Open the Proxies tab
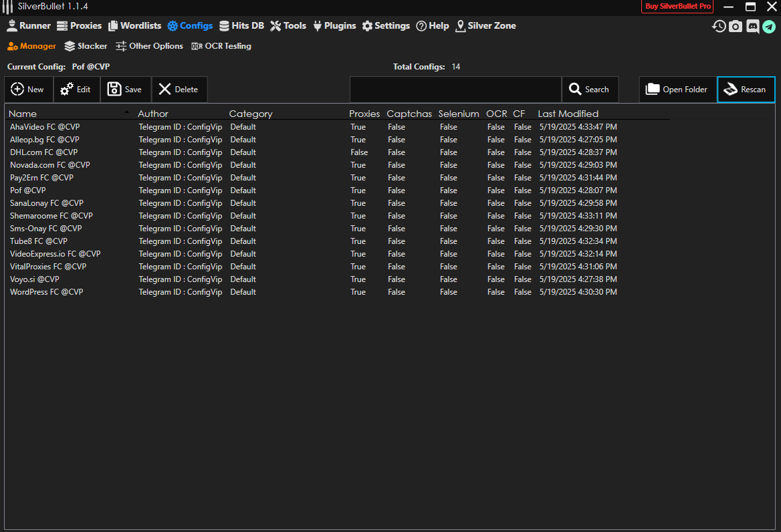The image size is (781, 532). click(x=79, y=26)
